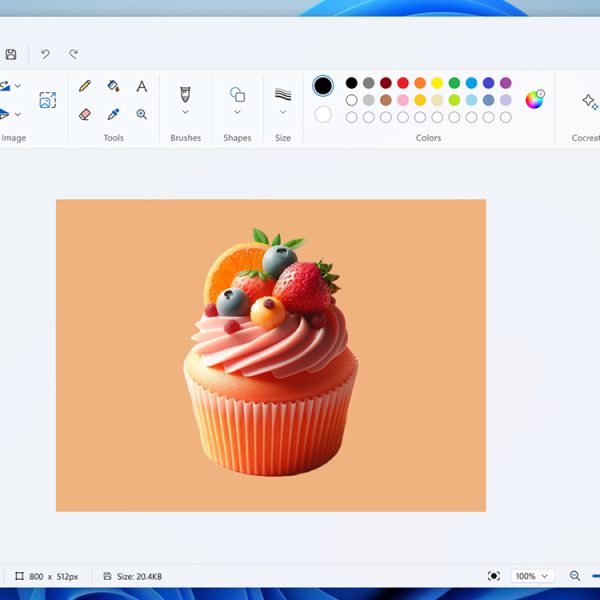600x600 pixels.
Task: Redo the last undone action
Action: click(73, 54)
